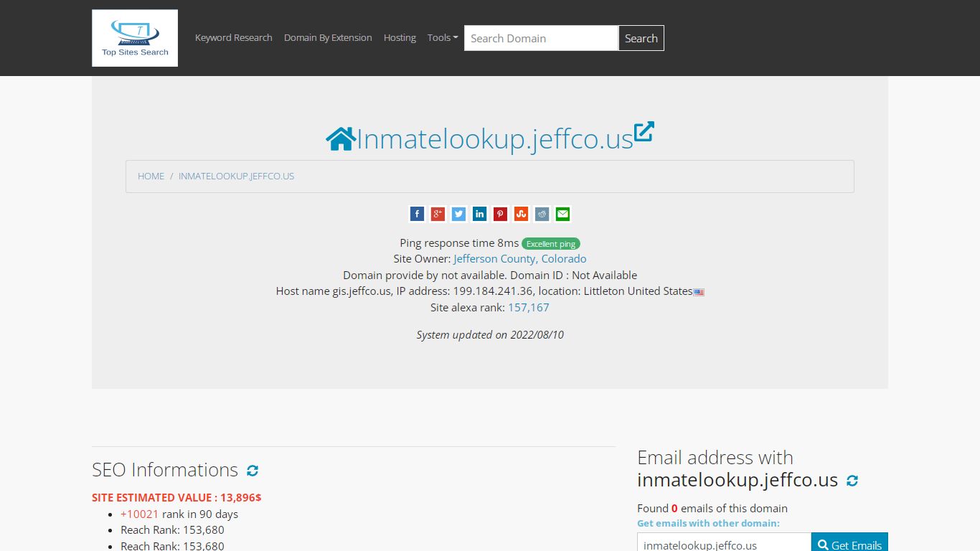980x551 pixels.
Task: Expand the Tools dropdown
Action: [443, 38]
